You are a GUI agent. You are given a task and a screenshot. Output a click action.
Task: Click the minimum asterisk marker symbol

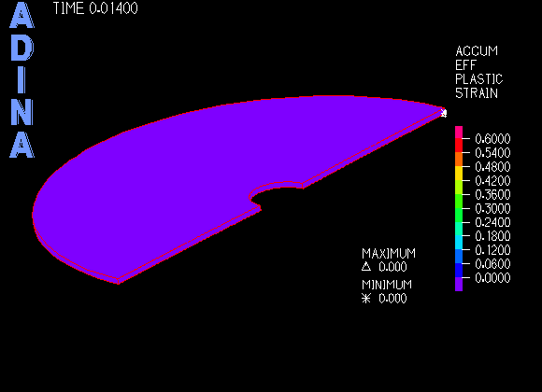pyautogui.click(x=366, y=298)
